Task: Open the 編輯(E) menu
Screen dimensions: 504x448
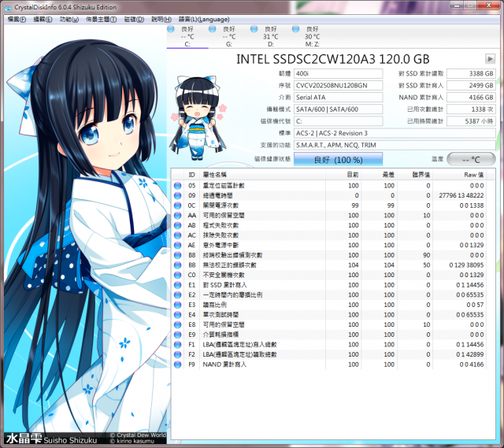Action: (x=43, y=20)
